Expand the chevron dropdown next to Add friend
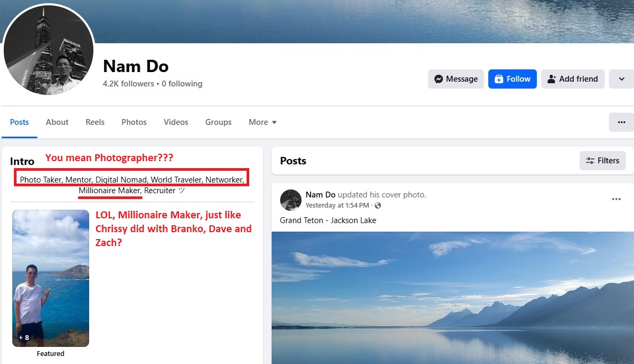Image resolution: width=634 pixels, height=364 pixels. pyautogui.click(x=622, y=79)
